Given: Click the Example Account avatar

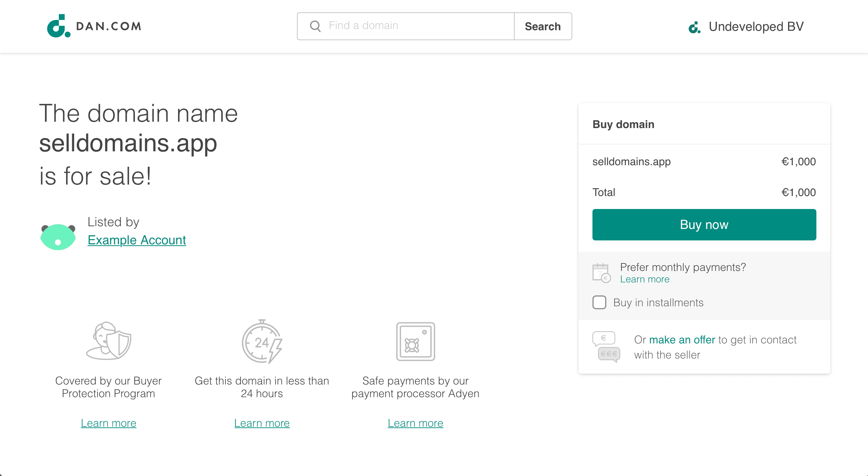Looking at the screenshot, I should pyautogui.click(x=58, y=237).
